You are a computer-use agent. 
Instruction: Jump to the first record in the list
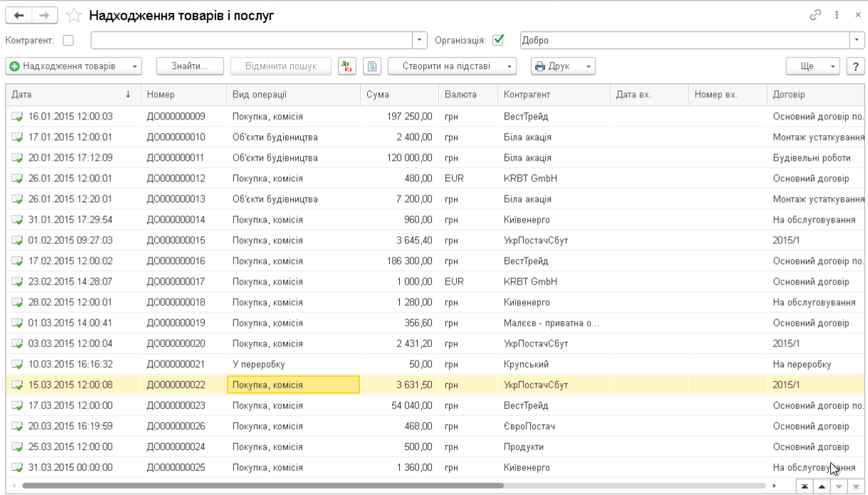point(804,486)
